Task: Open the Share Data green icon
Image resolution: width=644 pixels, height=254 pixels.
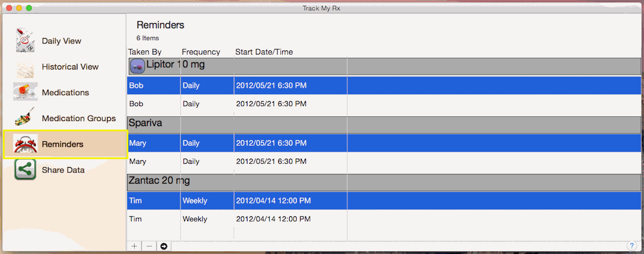Action: [25, 170]
